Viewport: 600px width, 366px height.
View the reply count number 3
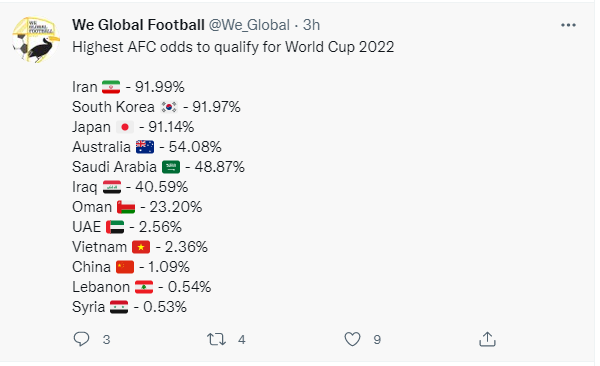[106, 340]
